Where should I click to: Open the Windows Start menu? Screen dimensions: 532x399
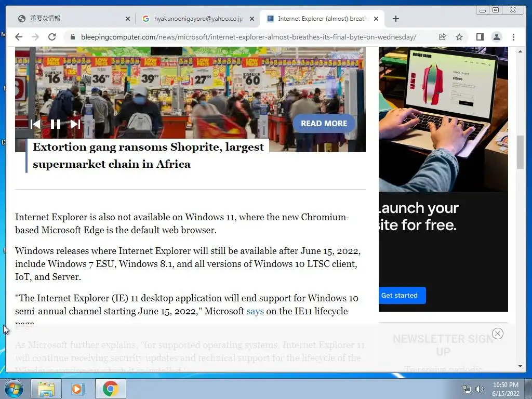14,389
